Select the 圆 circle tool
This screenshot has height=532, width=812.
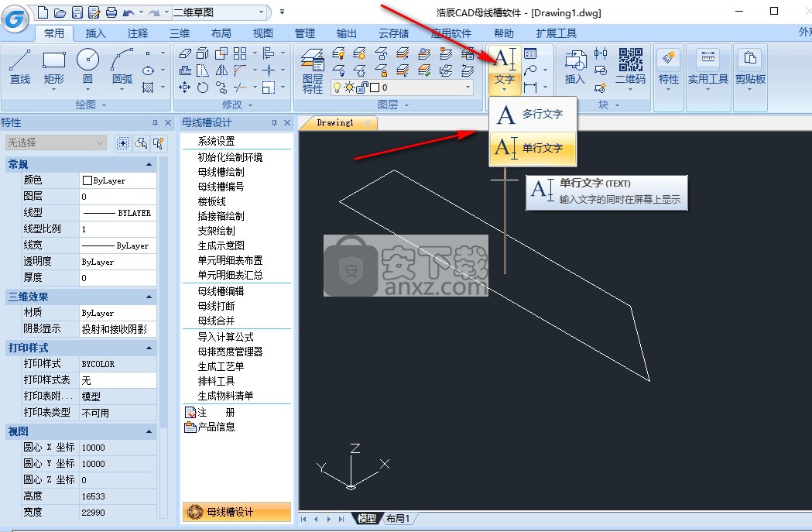click(88, 67)
